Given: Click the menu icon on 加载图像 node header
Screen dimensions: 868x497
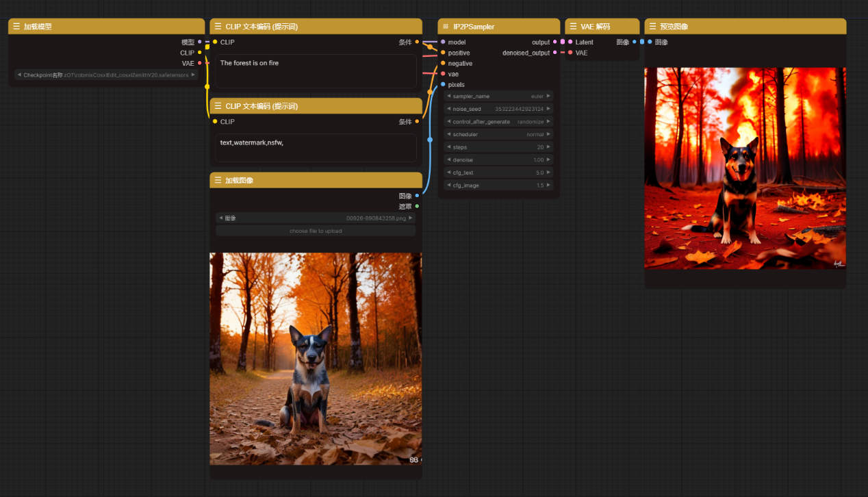Looking at the screenshot, I should [218, 180].
